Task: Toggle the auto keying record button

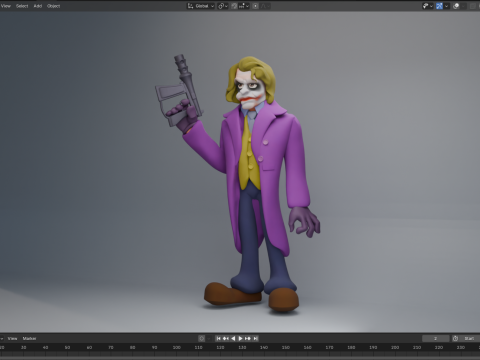Action: (201, 338)
